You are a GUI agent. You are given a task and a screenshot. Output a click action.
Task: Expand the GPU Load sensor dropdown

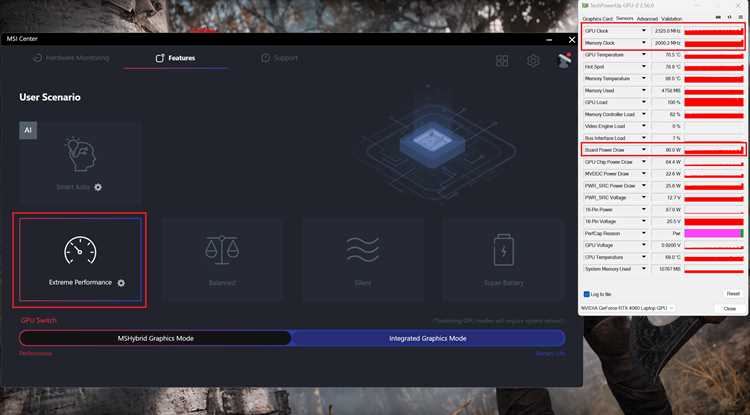(644, 102)
